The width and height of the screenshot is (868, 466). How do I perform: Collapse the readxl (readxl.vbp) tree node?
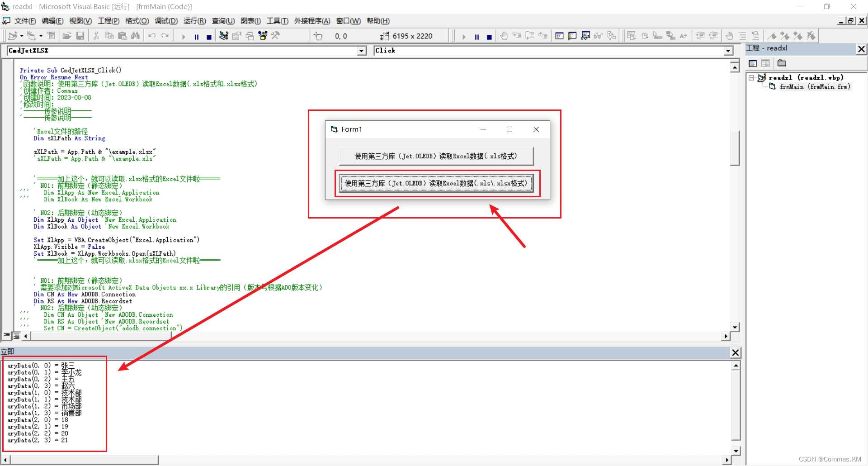coord(751,78)
